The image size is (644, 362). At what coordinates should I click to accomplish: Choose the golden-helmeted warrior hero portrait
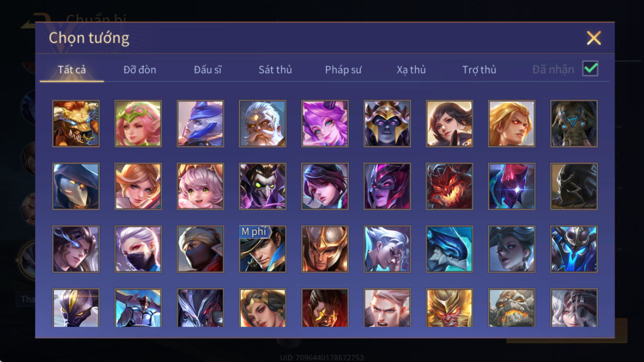(x=325, y=249)
